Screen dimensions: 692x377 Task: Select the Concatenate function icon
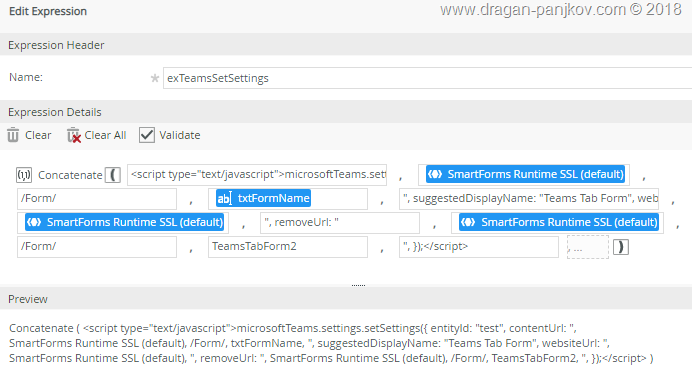[24, 175]
